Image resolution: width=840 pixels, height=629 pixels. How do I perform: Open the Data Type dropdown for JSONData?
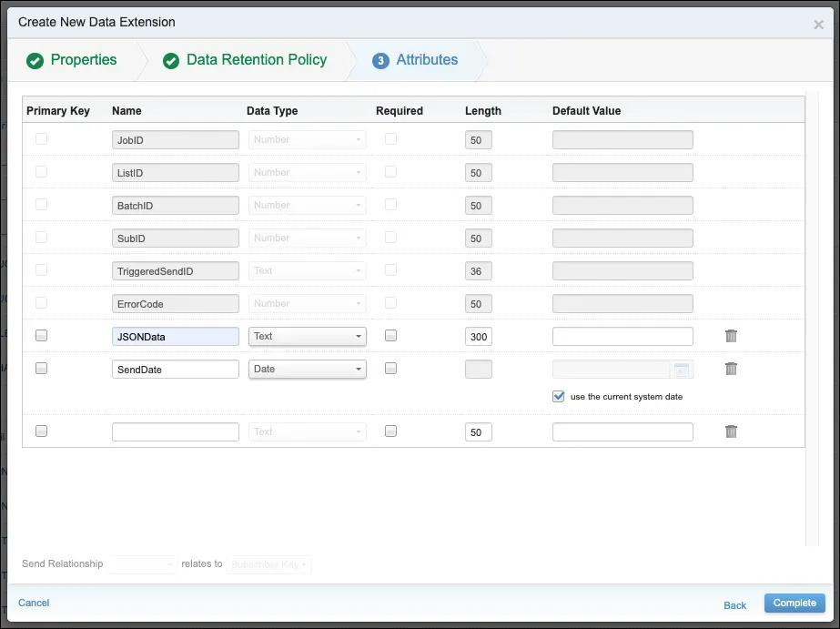coord(307,335)
